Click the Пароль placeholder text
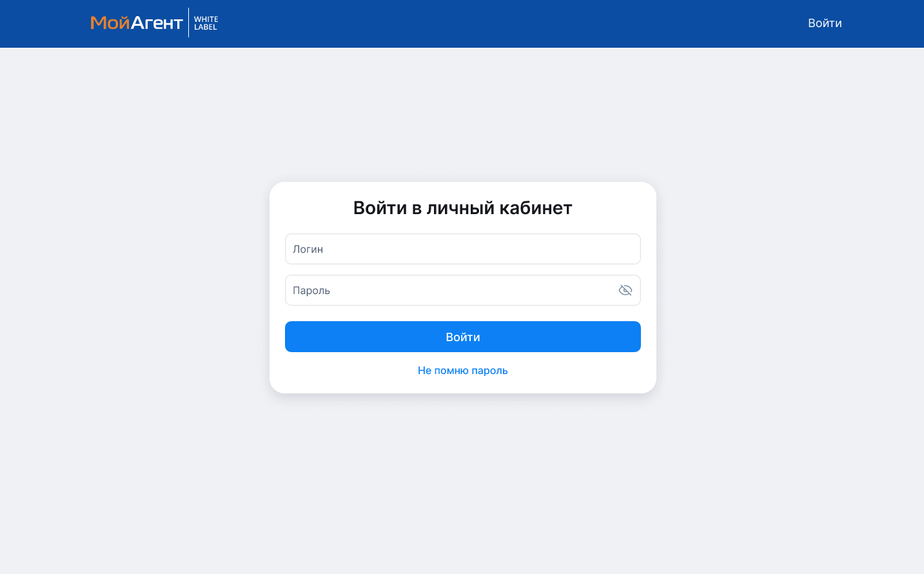This screenshot has width=924, height=574. click(x=311, y=290)
